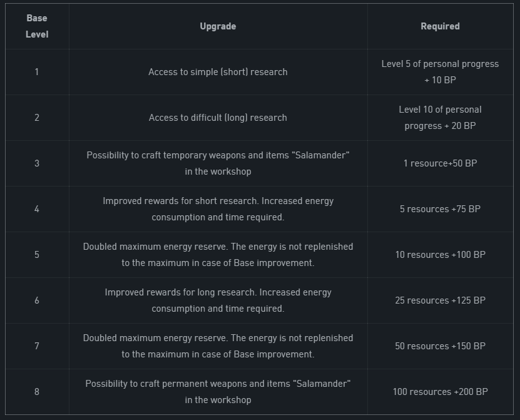Click the "Base Level" column header
Screen dimensions: 520x420
37,26
